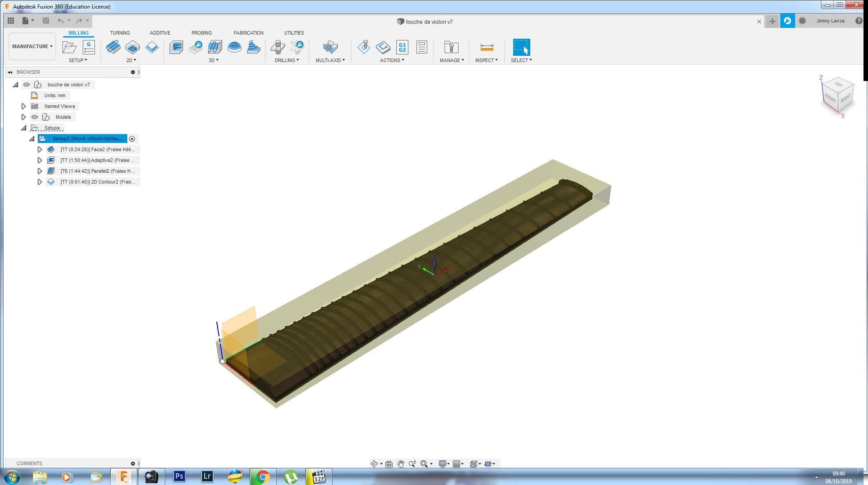Image resolution: width=868 pixels, height=485 pixels.
Task: Open Google Chrome from the taskbar
Action: 263,476
